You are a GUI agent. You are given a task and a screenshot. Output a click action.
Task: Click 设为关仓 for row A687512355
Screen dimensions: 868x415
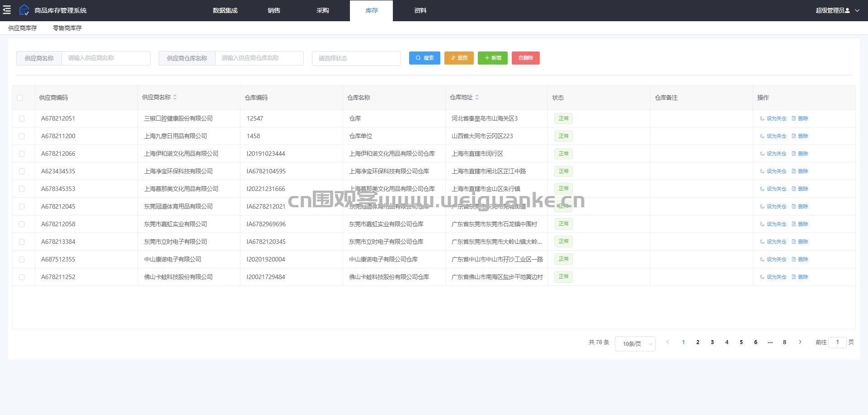point(773,259)
